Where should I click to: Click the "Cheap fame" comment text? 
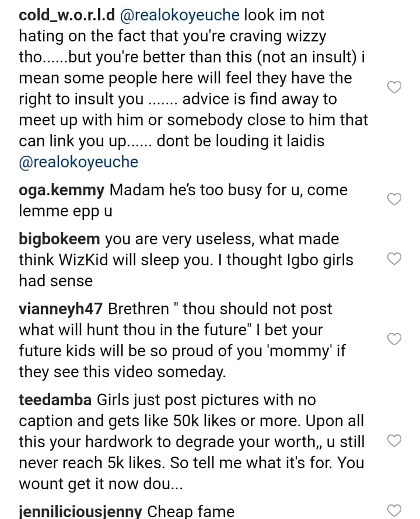pyautogui.click(x=191, y=512)
